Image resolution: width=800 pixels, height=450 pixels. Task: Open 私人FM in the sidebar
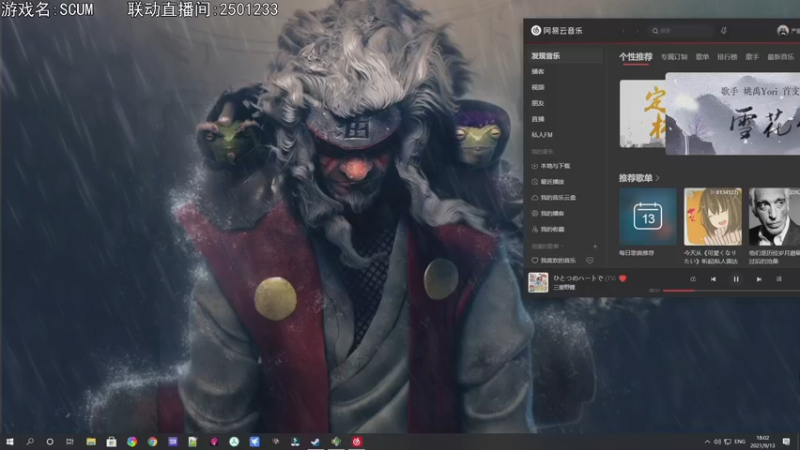[x=542, y=135]
